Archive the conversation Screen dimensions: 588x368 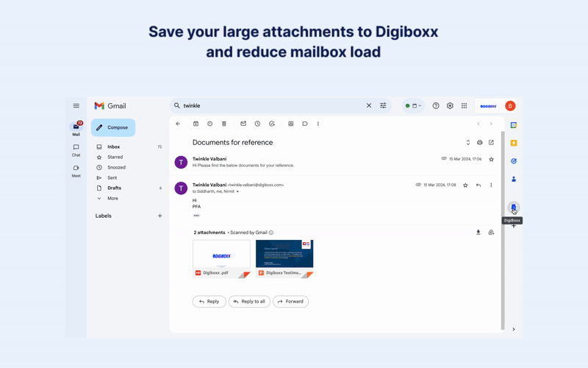tap(196, 124)
